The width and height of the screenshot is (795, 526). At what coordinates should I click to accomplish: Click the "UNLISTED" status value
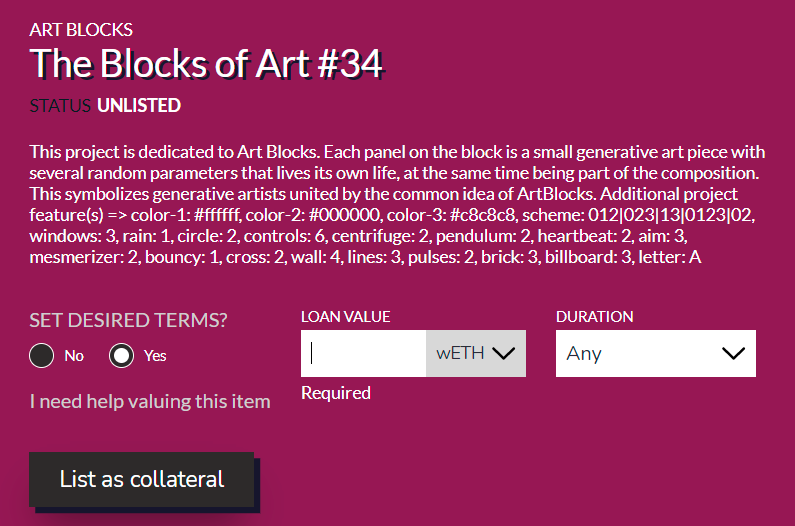139,105
